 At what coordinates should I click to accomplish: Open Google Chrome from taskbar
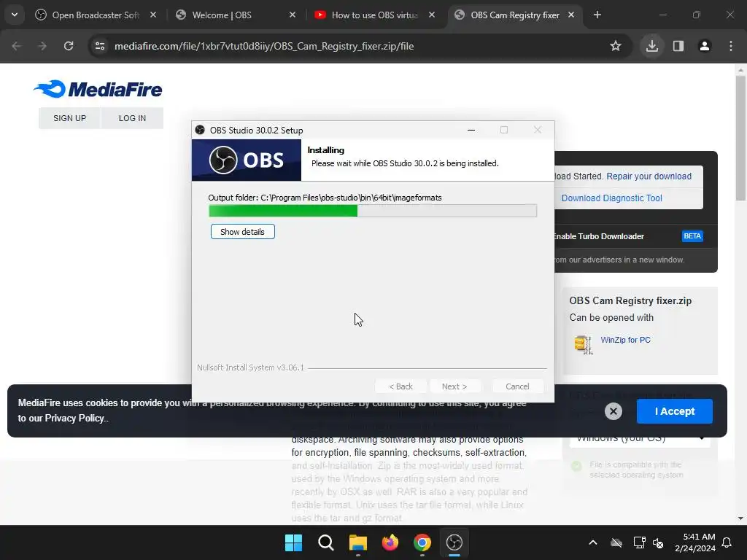click(422, 542)
